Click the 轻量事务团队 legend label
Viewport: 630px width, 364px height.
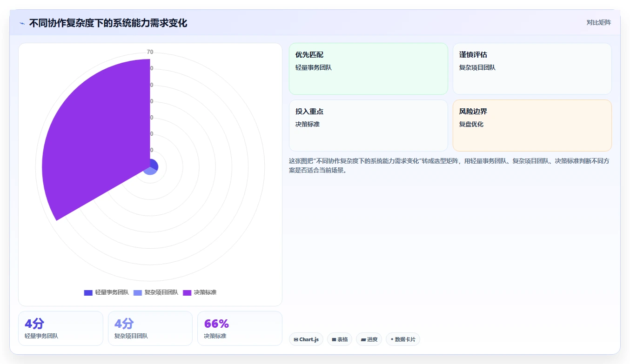pos(112,292)
